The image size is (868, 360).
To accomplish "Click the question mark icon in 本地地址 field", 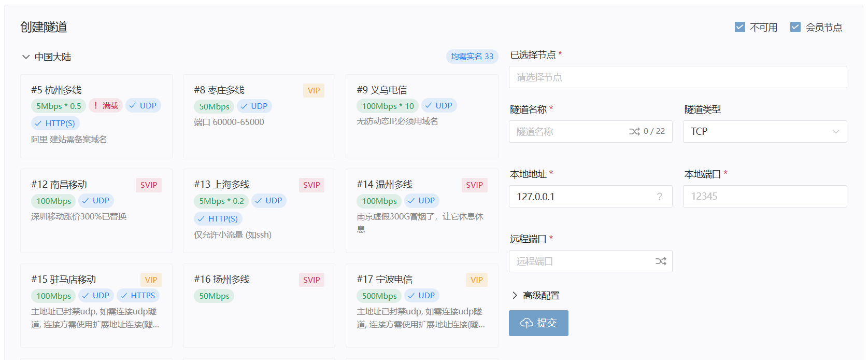I will click(x=659, y=197).
